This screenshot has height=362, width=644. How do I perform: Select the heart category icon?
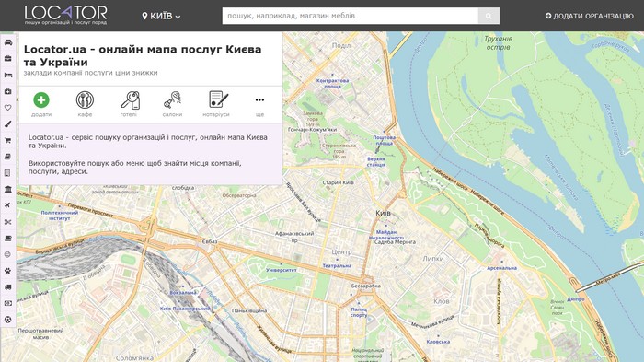7,108
